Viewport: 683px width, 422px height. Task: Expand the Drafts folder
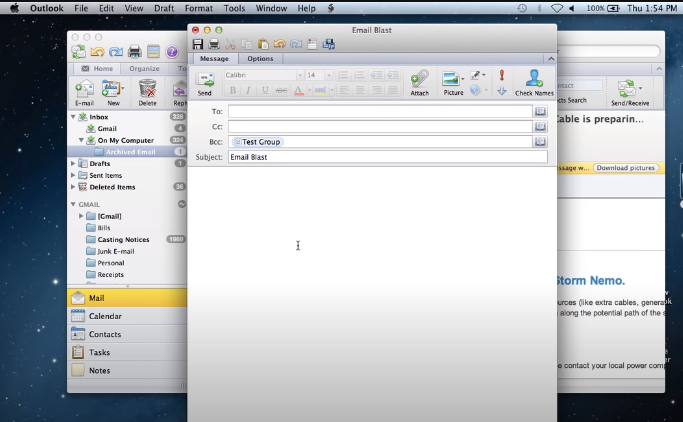(x=73, y=163)
